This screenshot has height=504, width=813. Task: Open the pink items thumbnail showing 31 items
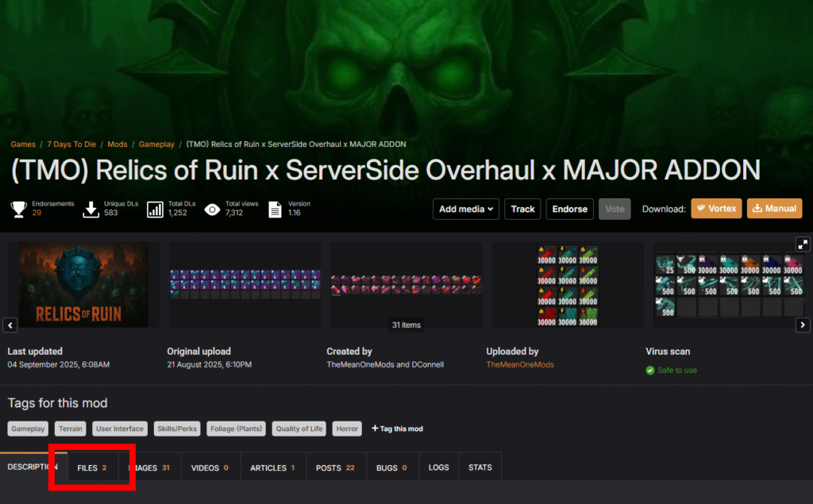[x=406, y=285]
